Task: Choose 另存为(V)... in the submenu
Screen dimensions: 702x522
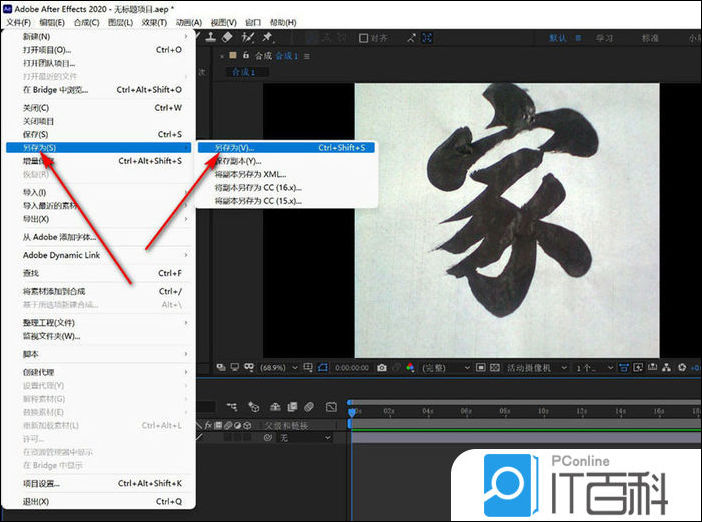Action: coord(235,148)
